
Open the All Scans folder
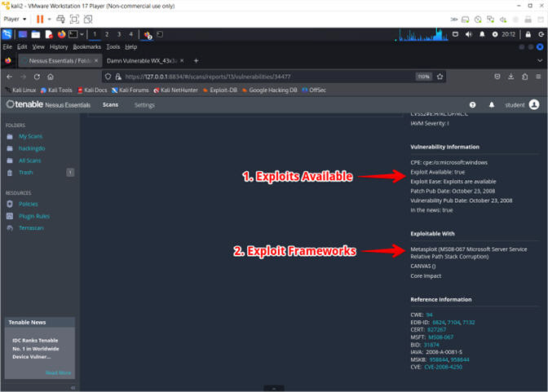[x=29, y=161]
